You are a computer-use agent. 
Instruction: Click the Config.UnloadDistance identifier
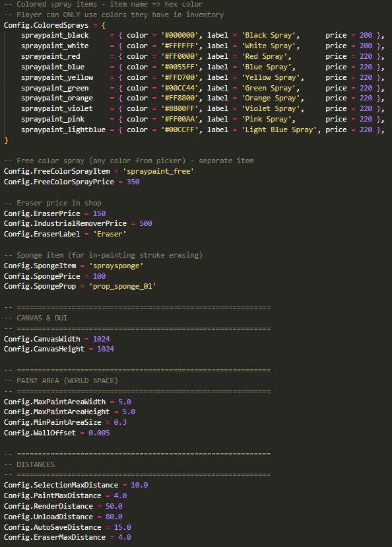[48, 517]
